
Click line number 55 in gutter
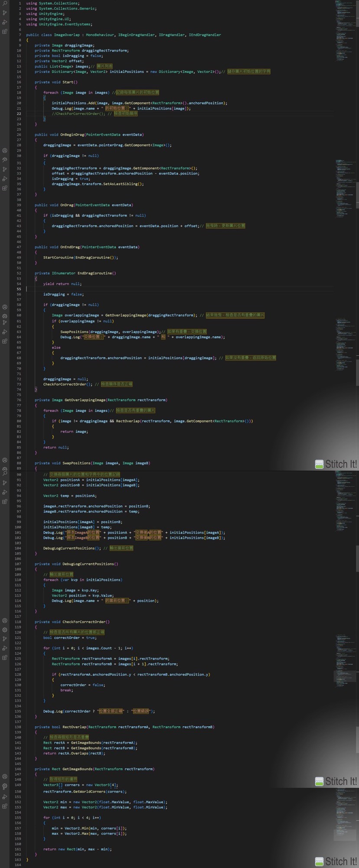tap(19, 289)
